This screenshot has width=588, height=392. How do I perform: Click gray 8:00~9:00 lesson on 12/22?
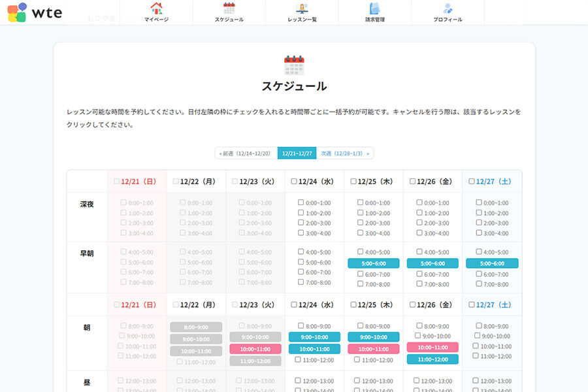(x=196, y=327)
